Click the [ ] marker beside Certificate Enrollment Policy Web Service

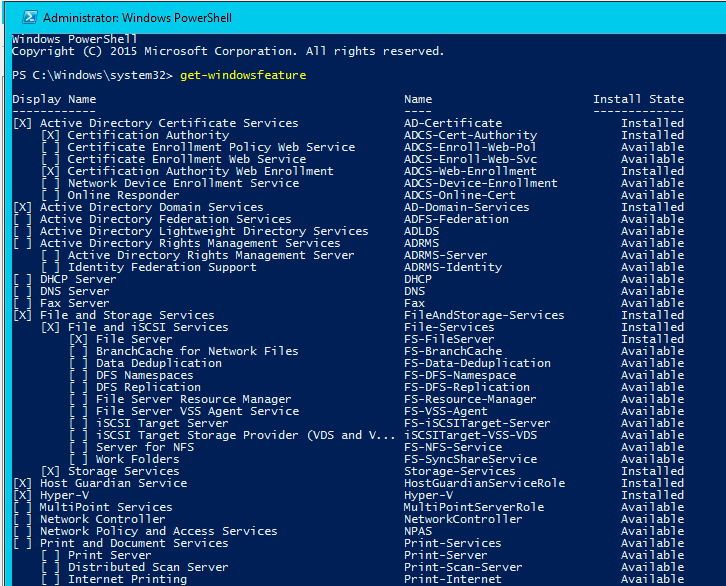[x=50, y=147]
